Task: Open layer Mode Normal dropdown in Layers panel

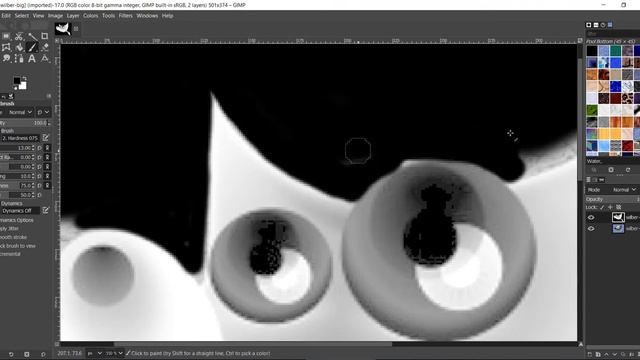Action: point(623,190)
